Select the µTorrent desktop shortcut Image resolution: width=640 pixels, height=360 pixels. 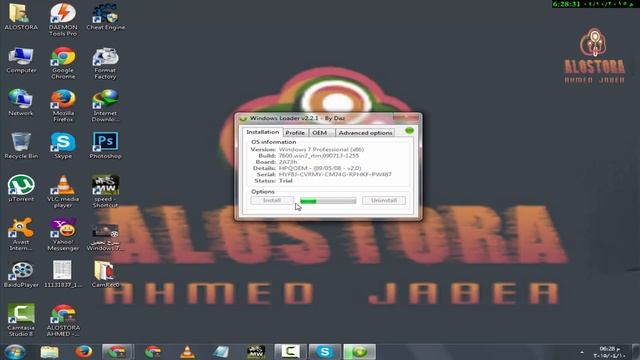tap(21, 189)
